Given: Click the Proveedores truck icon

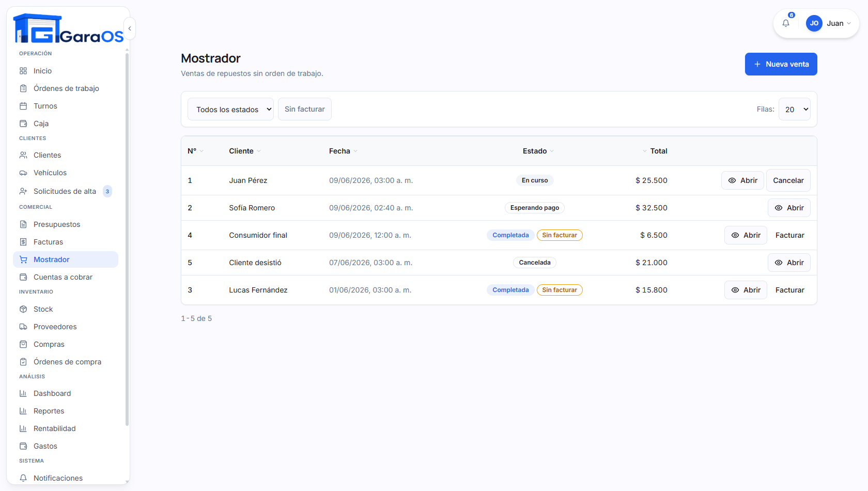Looking at the screenshot, I should [23, 327].
